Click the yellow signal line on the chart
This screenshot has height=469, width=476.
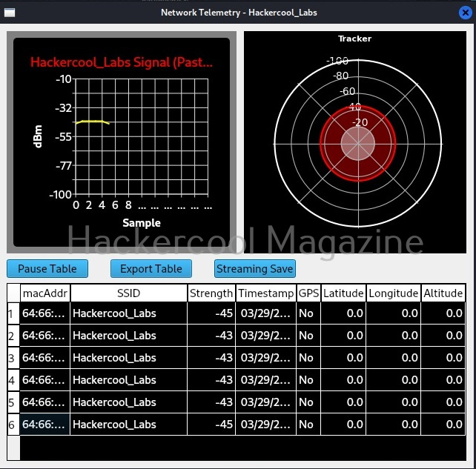pos(93,122)
